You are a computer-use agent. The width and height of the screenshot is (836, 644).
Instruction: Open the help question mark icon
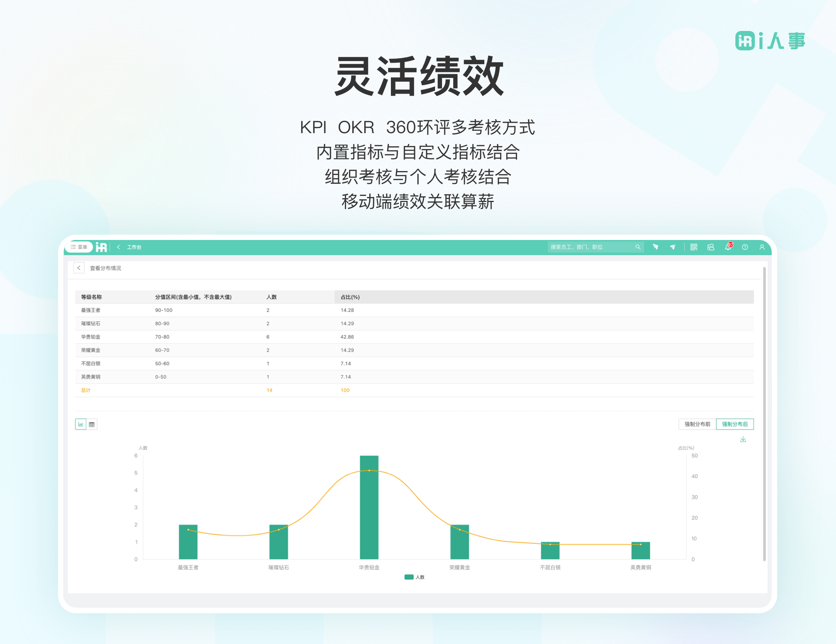click(x=745, y=247)
